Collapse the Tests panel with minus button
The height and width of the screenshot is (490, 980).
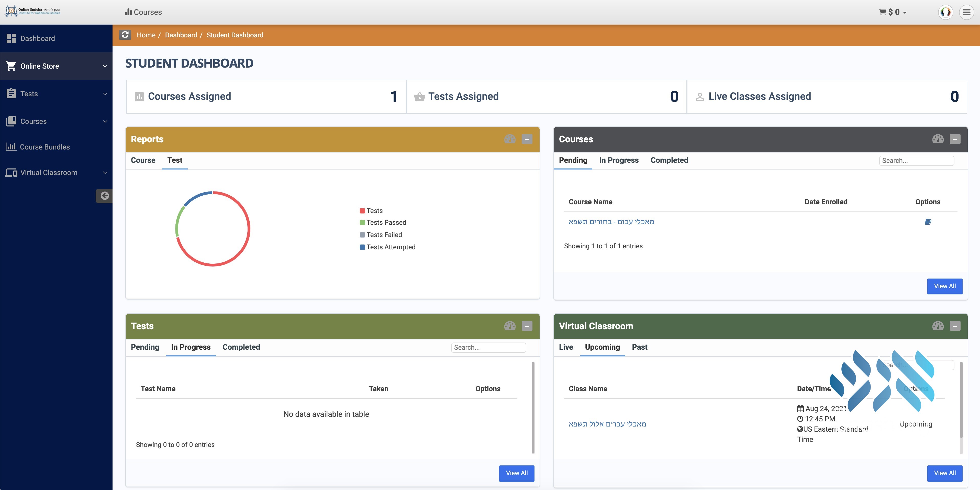(527, 326)
